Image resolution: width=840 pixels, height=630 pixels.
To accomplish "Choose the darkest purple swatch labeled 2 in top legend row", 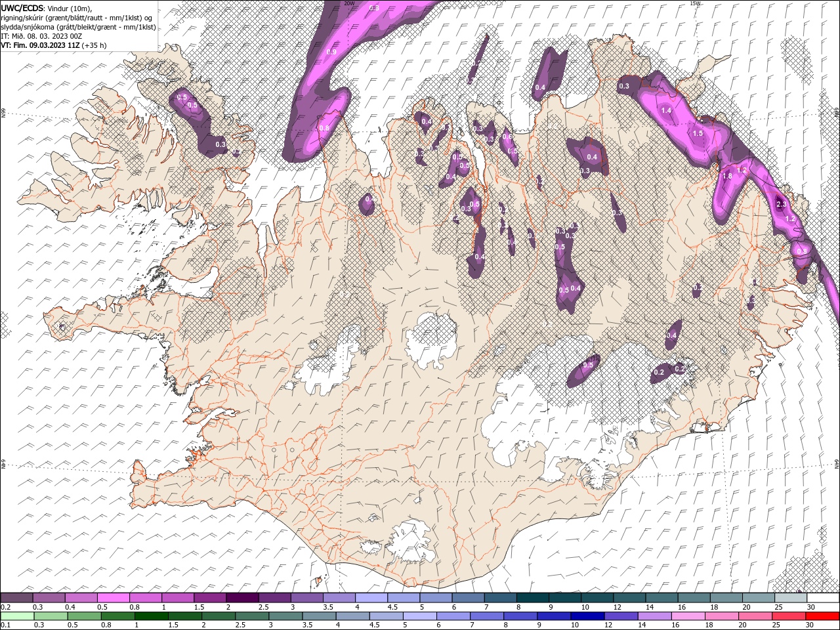I will 242,598.
